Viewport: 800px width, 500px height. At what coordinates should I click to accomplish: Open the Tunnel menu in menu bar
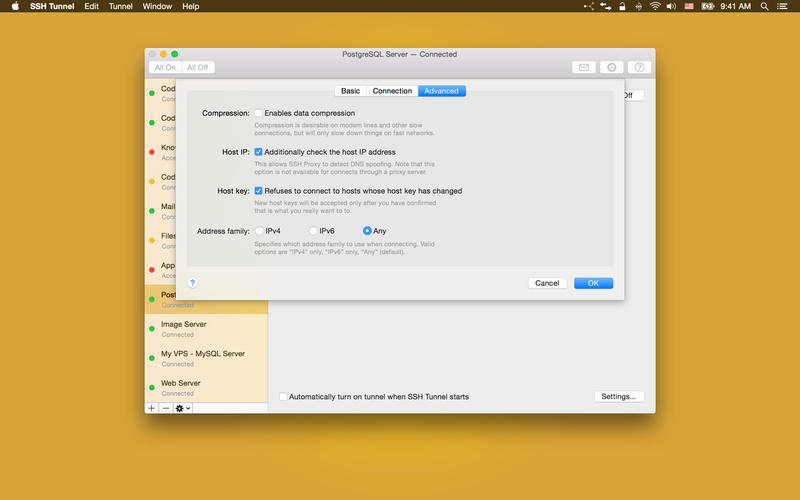120,6
